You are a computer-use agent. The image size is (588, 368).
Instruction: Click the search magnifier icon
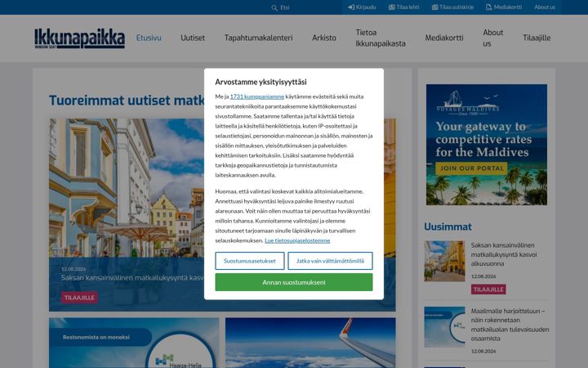coord(274,7)
